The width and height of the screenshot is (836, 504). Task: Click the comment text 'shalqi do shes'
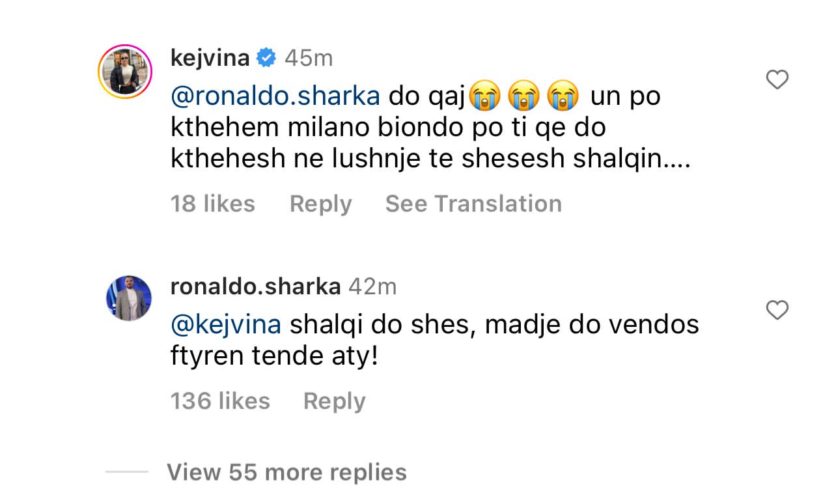(378, 324)
